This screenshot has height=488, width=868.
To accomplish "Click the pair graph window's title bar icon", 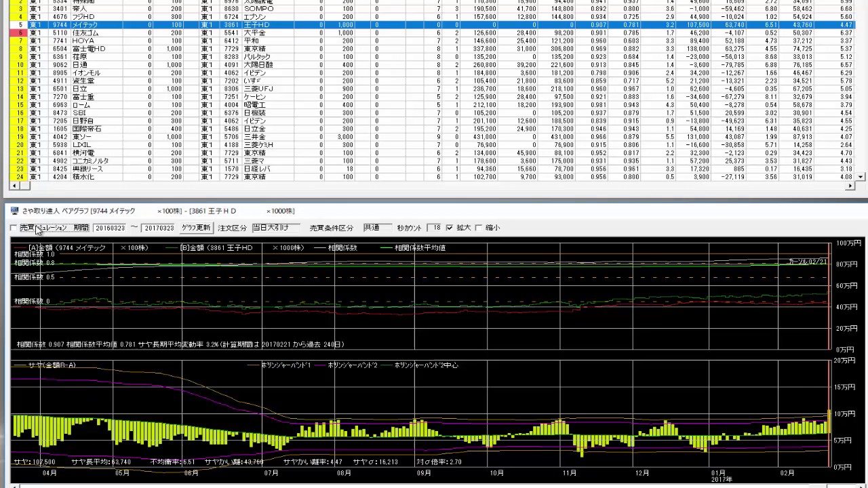I will (14, 211).
